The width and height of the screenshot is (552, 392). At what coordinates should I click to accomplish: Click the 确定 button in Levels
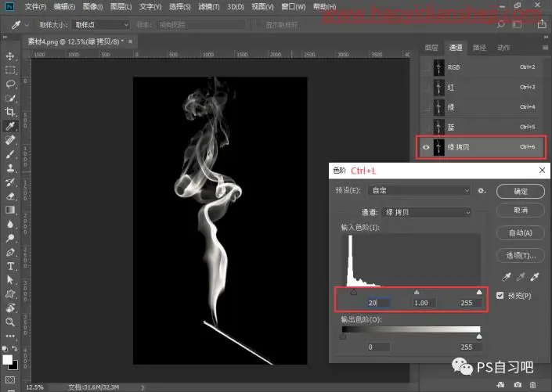pyautogui.click(x=521, y=192)
